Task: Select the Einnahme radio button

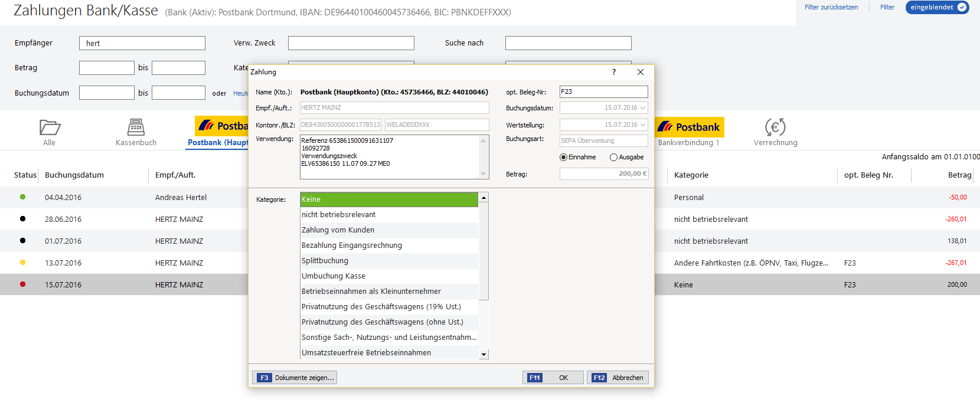Action: [x=563, y=158]
